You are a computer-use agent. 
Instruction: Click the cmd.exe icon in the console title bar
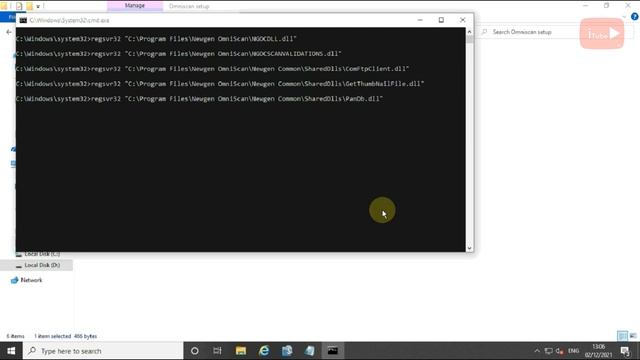click(x=23, y=20)
